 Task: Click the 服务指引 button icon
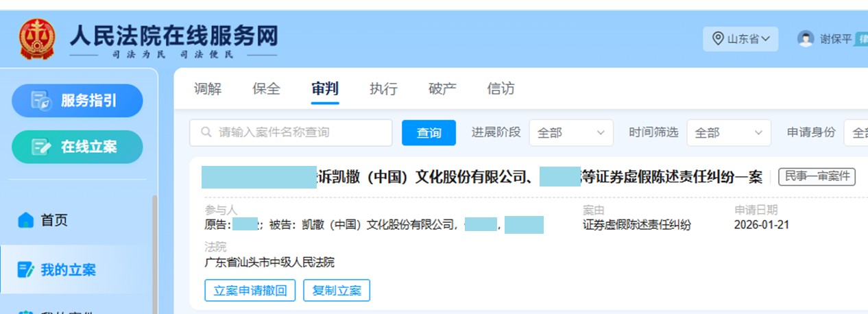coord(41,101)
